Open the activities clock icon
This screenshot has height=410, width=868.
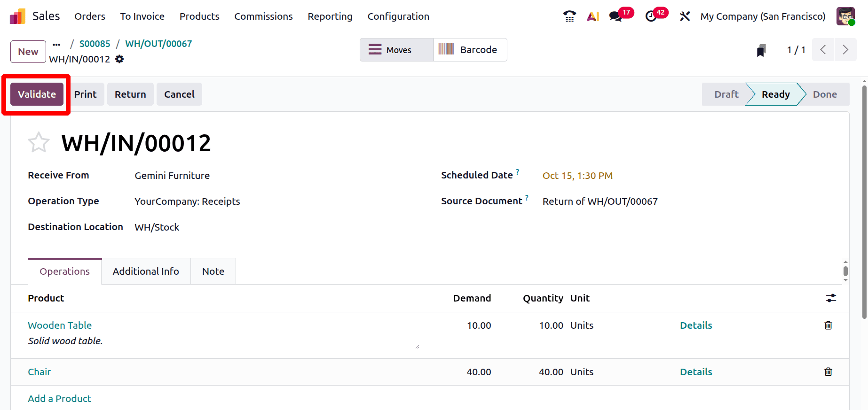[x=651, y=16]
